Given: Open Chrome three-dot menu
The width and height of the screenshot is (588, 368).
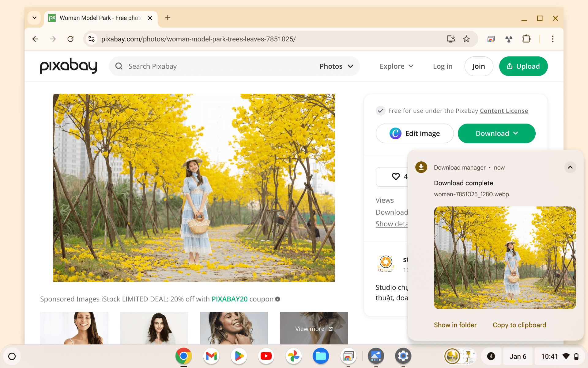Looking at the screenshot, I should point(553,39).
